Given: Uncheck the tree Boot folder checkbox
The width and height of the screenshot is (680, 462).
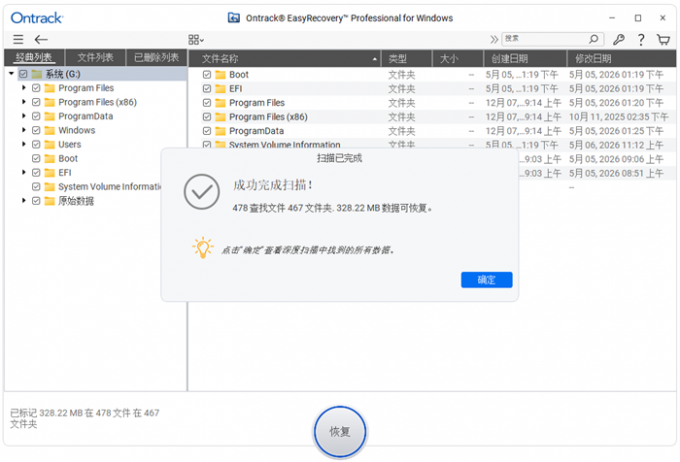Looking at the screenshot, I should click(x=36, y=158).
